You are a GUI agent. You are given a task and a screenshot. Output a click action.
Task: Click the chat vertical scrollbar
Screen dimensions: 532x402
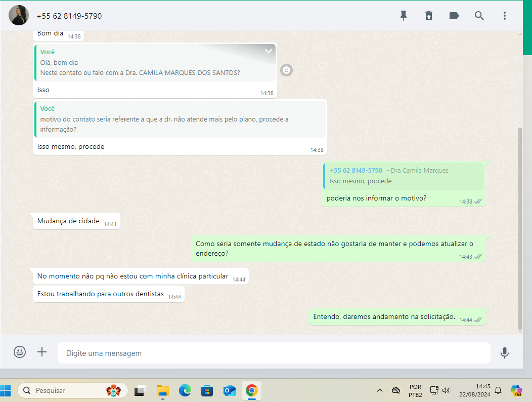[521, 228]
